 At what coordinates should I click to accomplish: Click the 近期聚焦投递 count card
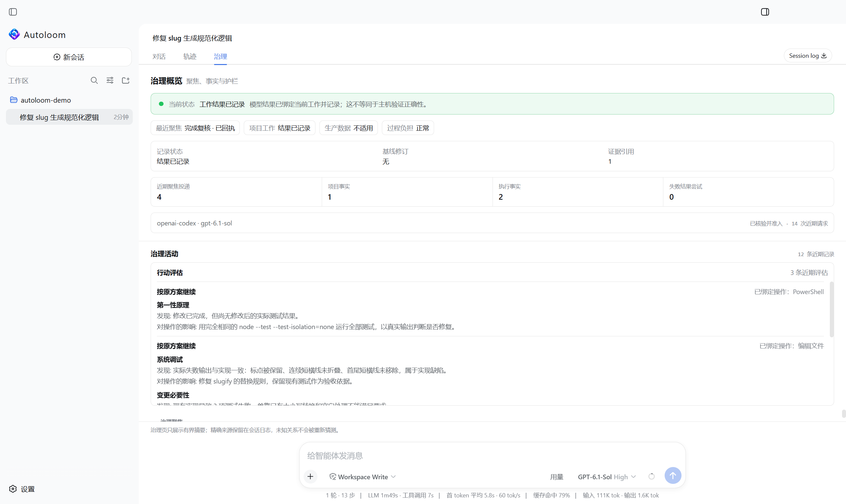pyautogui.click(x=236, y=192)
